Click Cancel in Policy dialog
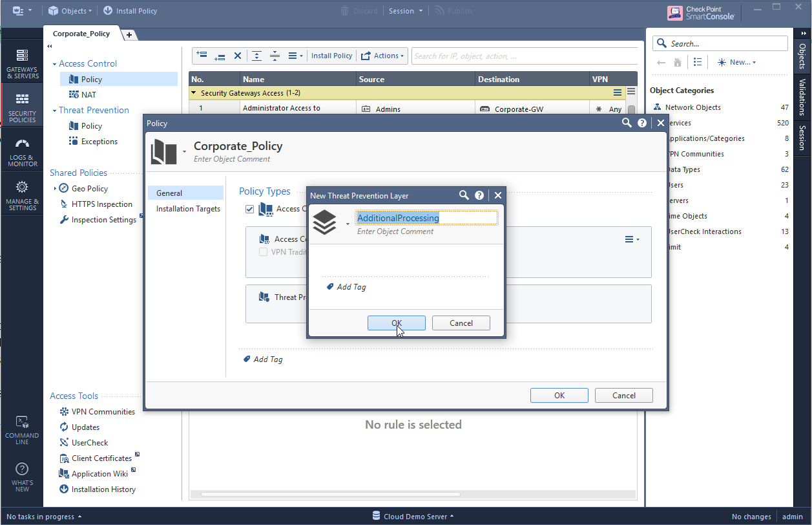The height and width of the screenshot is (525, 812). coord(624,395)
